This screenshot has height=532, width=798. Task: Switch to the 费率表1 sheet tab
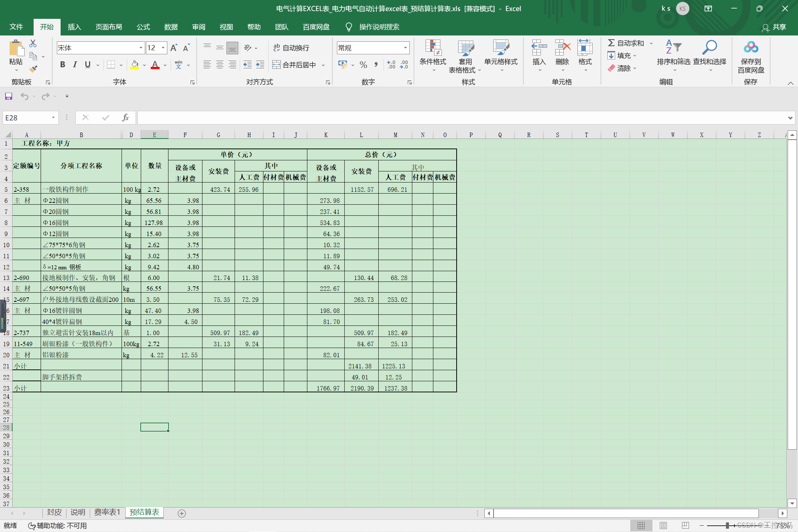[107, 512]
